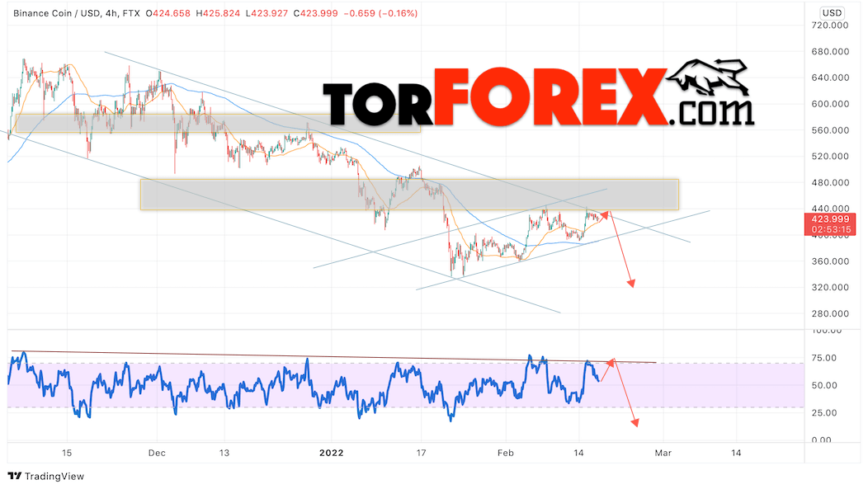
Task: Select the open value O424.658
Action: 168,13
